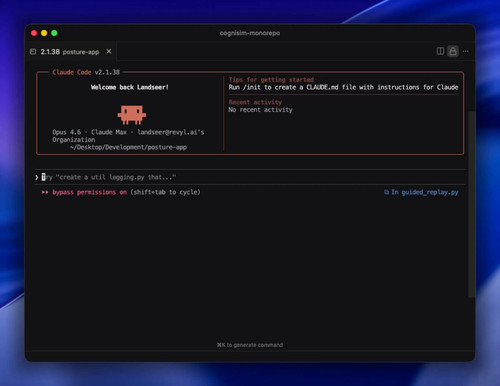Click the prompt chevron before the input
The width and height of the screenshot is (500, 386).
[37, 177]
